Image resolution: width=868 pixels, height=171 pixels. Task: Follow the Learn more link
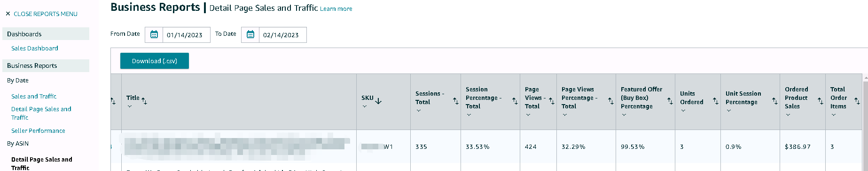point(336,8)
